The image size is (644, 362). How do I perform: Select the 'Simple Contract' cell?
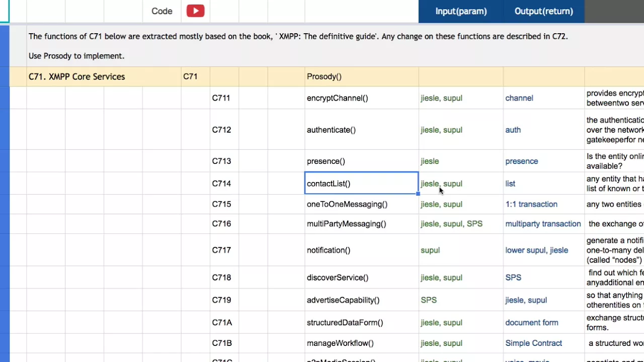pos(544,343)
